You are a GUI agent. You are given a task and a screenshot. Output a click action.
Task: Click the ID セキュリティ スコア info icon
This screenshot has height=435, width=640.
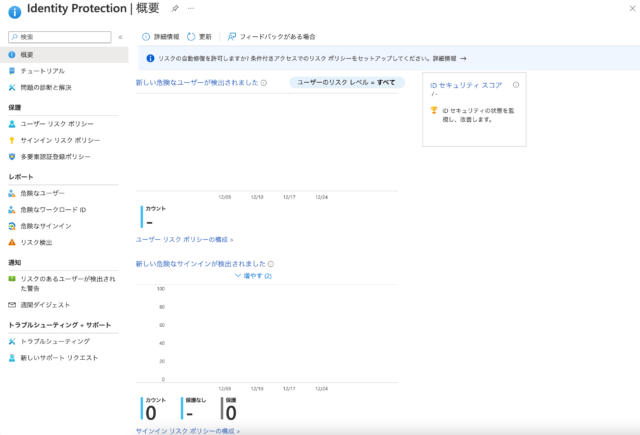coord(516,85)
